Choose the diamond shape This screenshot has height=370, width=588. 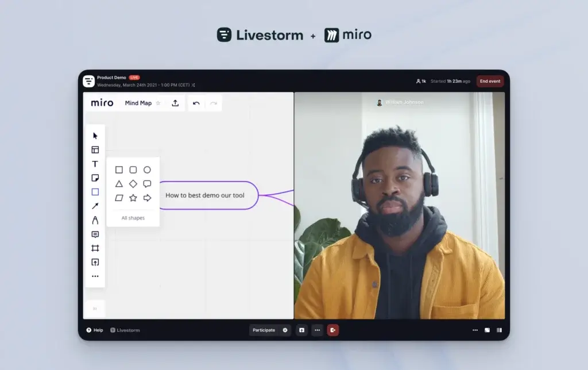133,184
